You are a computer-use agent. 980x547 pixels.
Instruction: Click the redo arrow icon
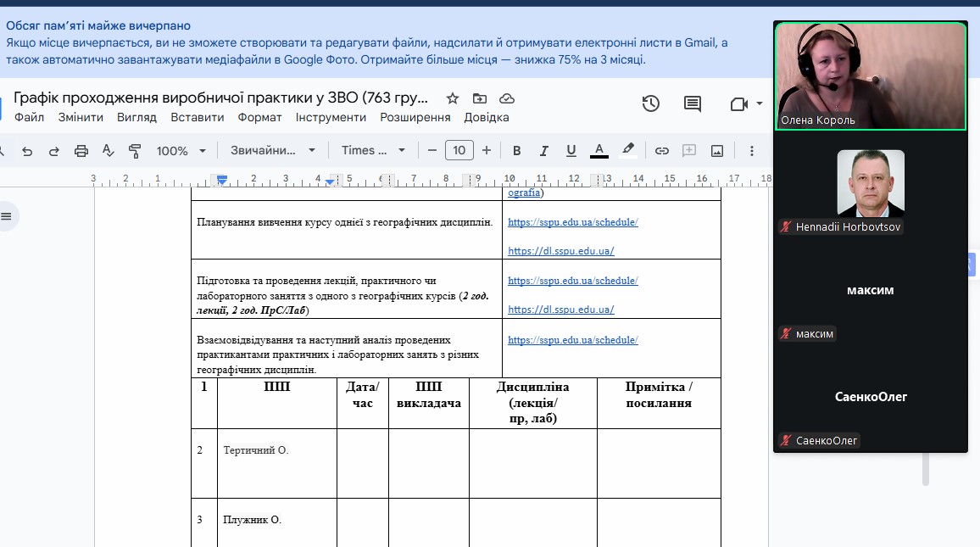[x=54, y=151]
